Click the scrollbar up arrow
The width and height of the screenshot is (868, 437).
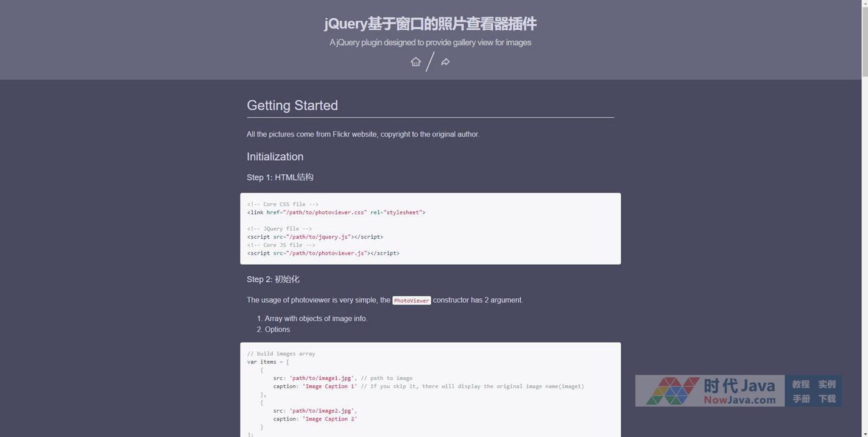(864, 4)
